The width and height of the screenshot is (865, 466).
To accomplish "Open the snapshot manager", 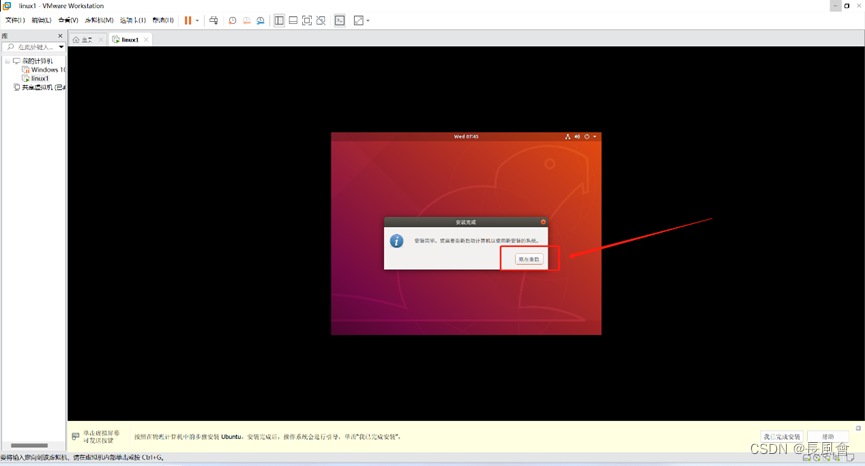I will (x=260, y=20).
